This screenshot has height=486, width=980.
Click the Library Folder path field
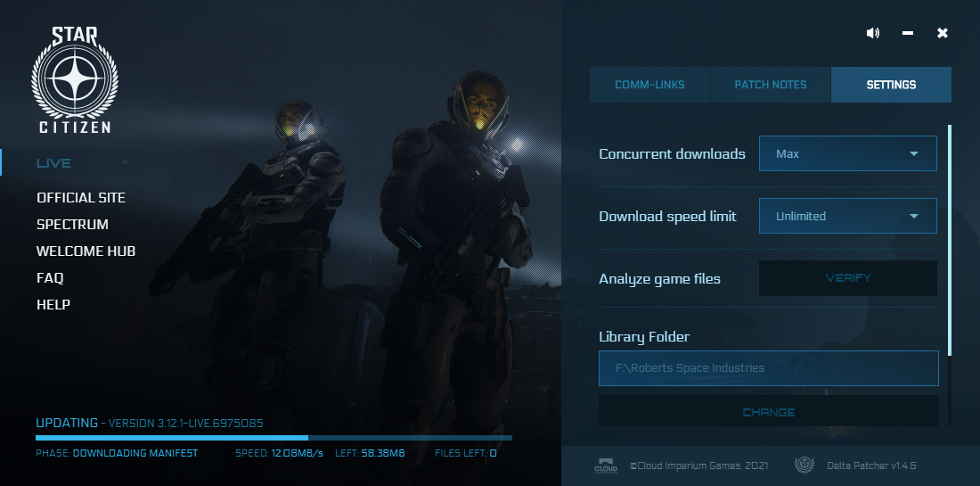(x=768, y=368)
